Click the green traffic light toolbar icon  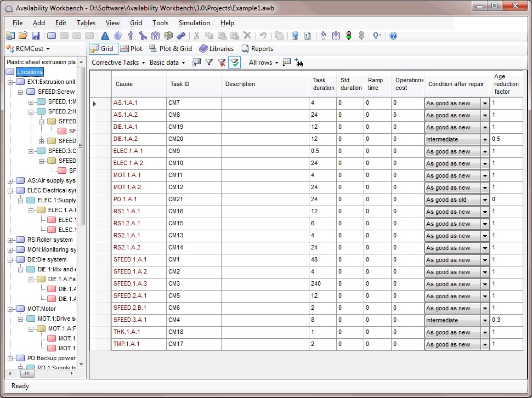tap(348, 36)
